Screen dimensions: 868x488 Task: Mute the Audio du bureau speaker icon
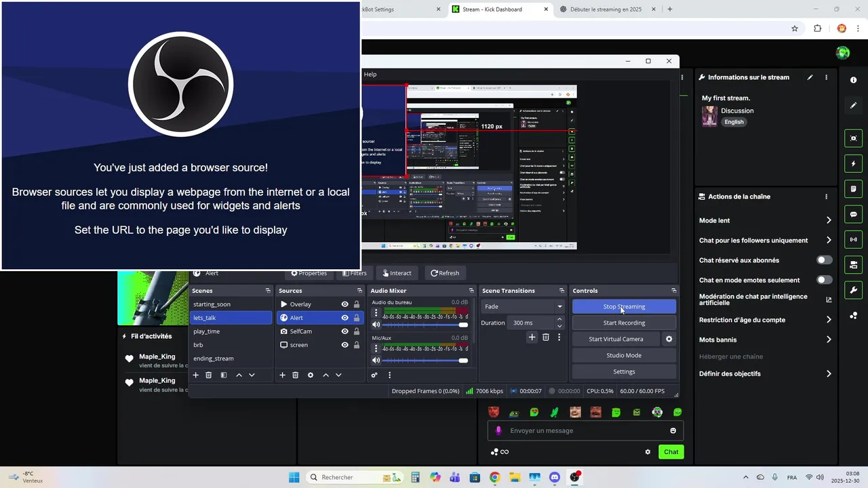coord(376,325)
